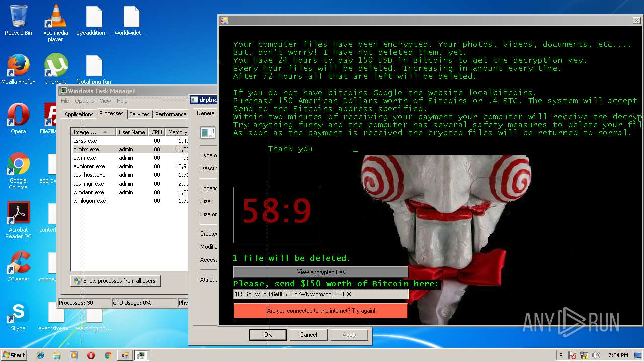Click 'Are you connected to the internet' button

320,311
